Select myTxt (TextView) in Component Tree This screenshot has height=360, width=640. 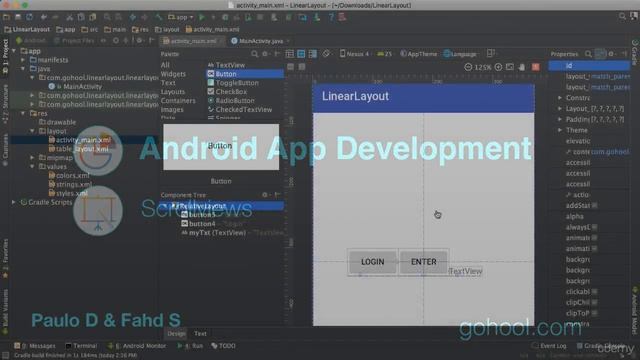tap(217, 233)
